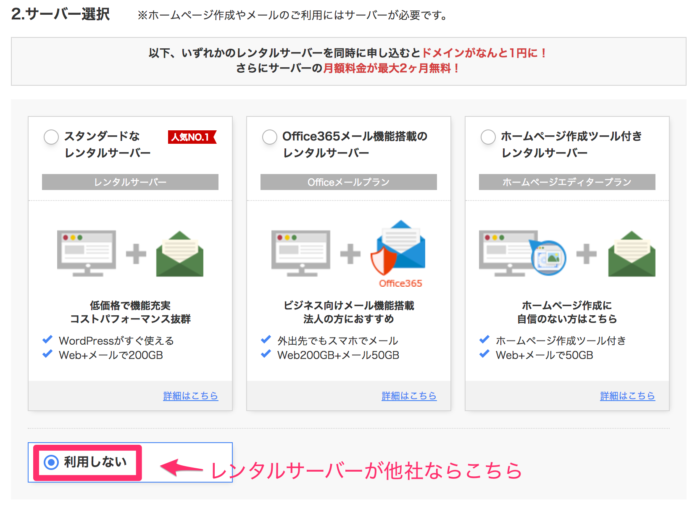Image resolution: width=700 pixels, height=512 pixels.
Task: Click the plus sign in the homepage tool card
Action: tap(587, 254)
